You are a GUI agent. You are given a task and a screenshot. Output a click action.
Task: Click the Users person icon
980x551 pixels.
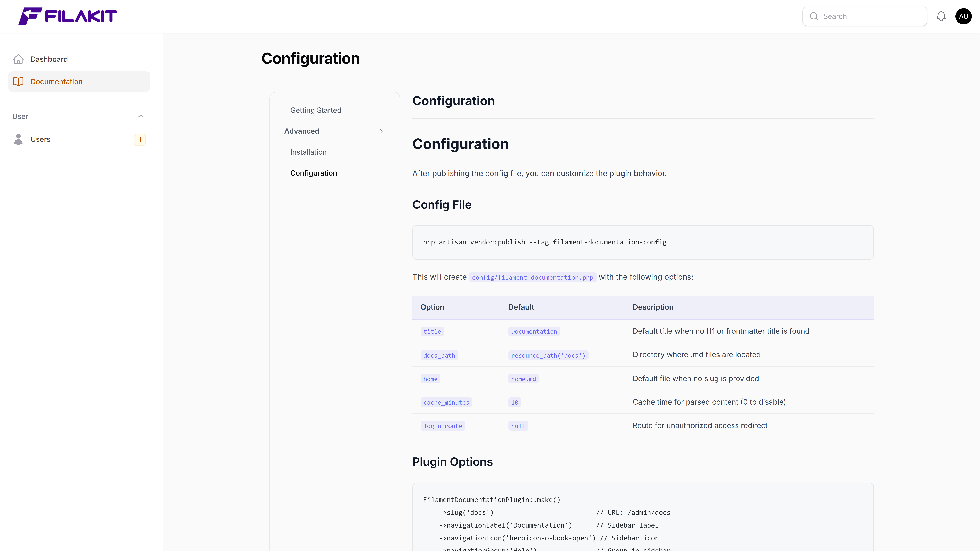18,139
